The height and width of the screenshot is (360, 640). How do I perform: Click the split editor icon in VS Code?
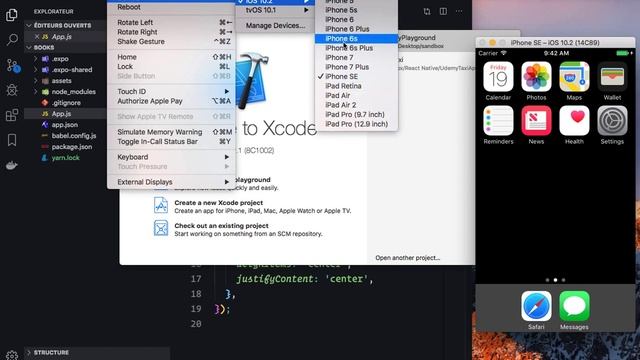(443, 11)
